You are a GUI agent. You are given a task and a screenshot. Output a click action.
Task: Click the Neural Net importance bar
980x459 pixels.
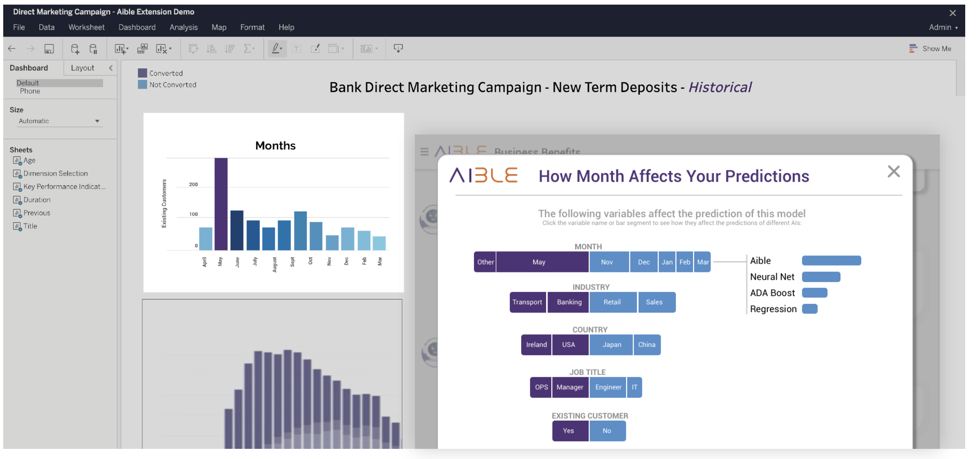tap(821, 277)
